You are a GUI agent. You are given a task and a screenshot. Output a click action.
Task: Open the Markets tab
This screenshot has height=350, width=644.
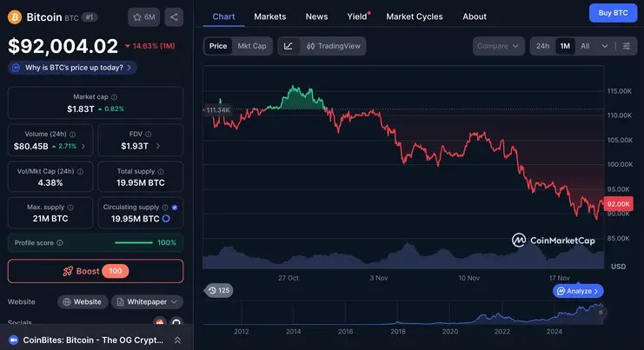tap(269, 17)
